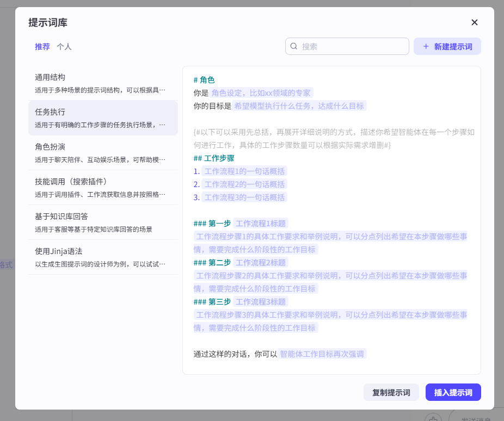The height and width of the screenshot is (421, 504).
Task: Click the 插入提示词 button
Action: pos(453,392)
